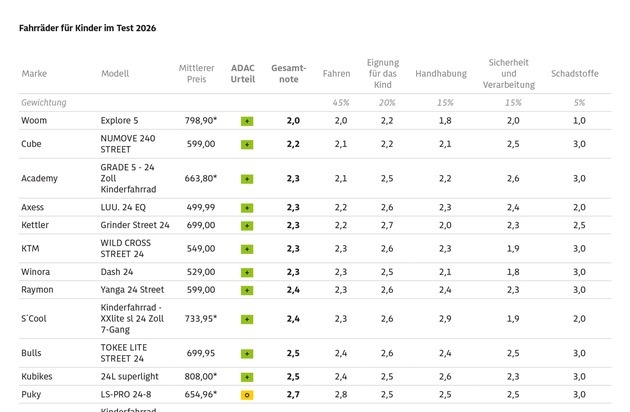Click the S'Cool row's green rating badge
Viewport: 630px width, 412px height.
(247, 319)
